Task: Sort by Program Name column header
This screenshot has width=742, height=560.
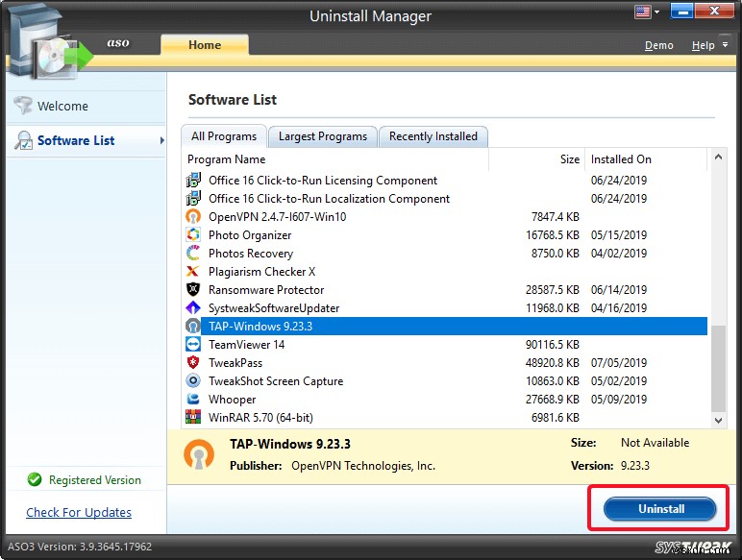Action: click(x=335, y=159)
